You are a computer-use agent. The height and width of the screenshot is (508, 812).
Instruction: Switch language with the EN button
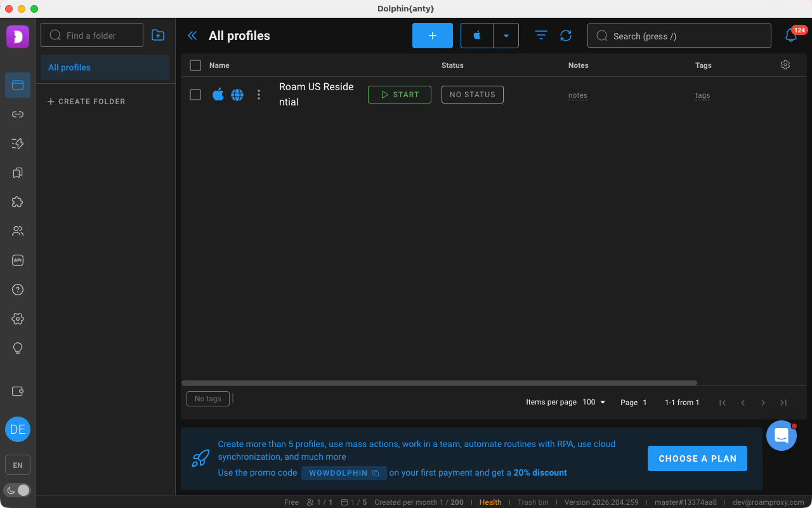point(18,465)
